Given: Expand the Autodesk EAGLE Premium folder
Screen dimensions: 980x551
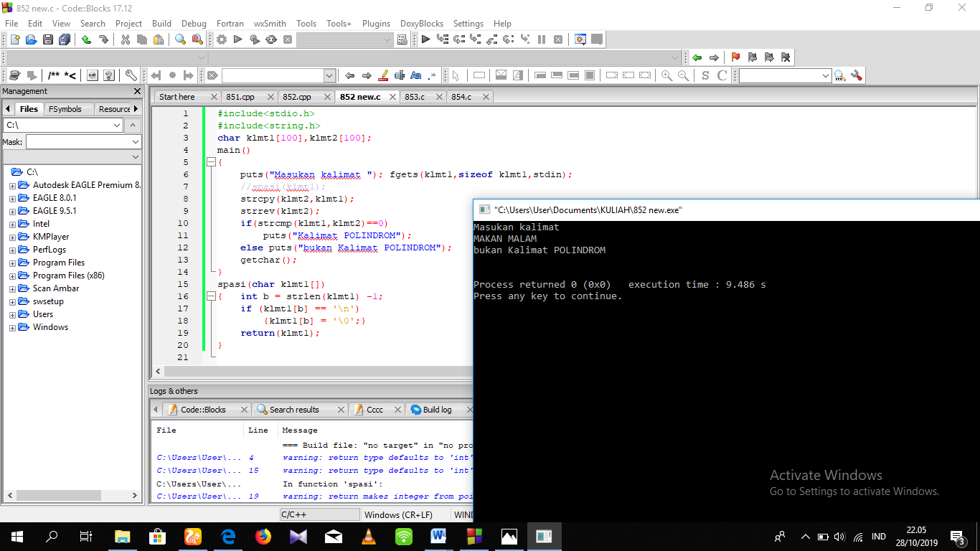Looking at the screenshot, I should [12, 185].
